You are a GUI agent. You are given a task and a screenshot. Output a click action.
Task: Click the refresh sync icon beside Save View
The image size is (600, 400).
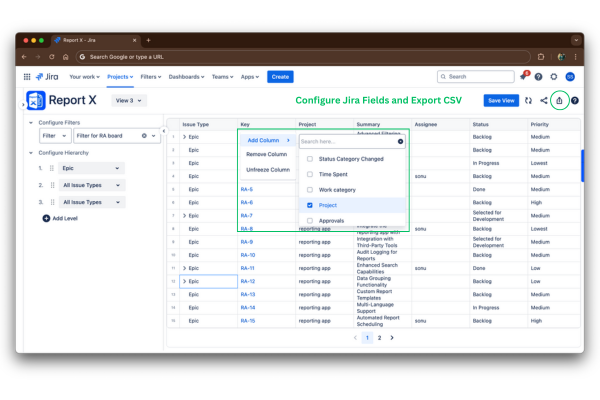528,101
